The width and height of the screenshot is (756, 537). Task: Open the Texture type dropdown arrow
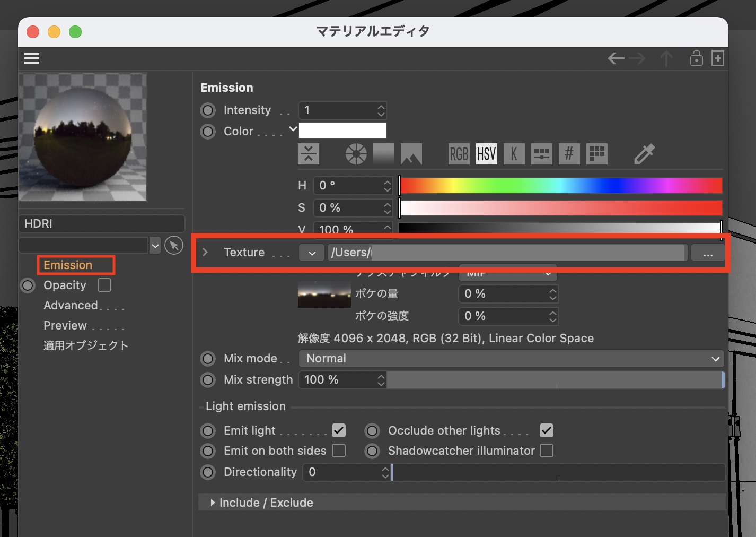(x=312, y=253)
